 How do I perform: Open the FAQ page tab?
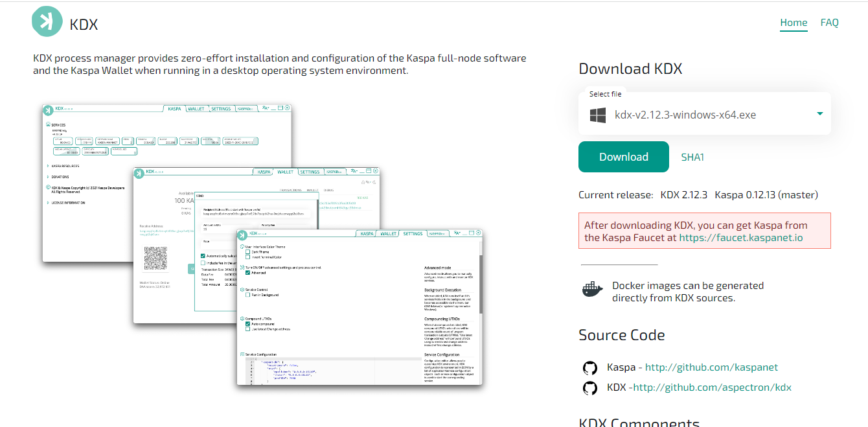click(x=829, y=23)
